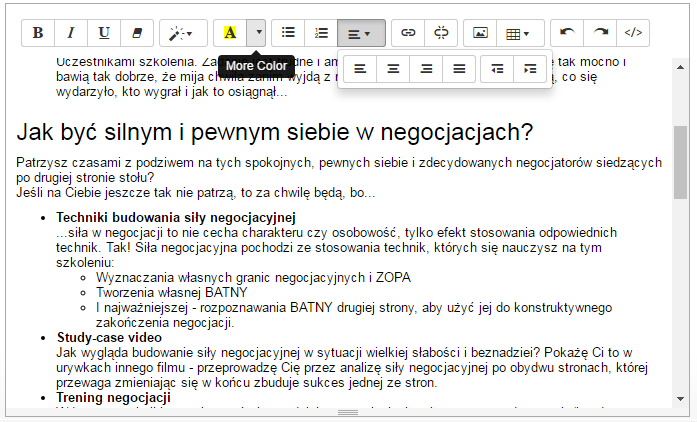The width and height of the screenshot is (697, 422).
Task: Insert a hyperlink with link icon
Action: (408, 33)
